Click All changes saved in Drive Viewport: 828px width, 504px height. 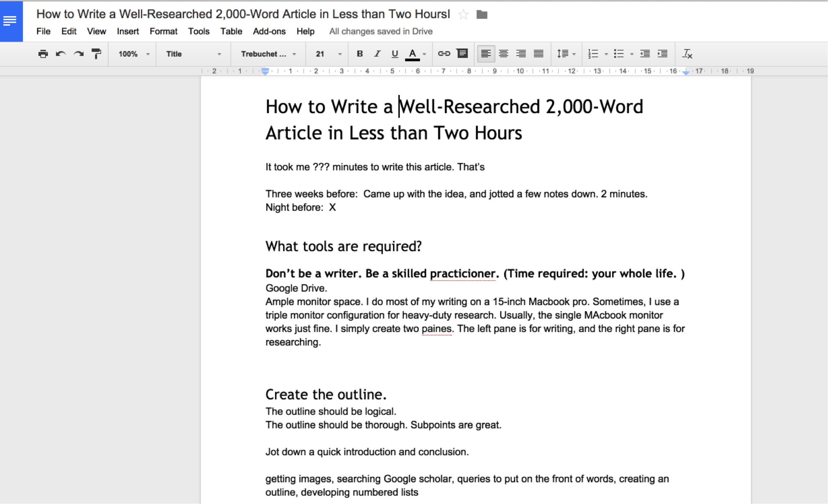pos(381,31)
